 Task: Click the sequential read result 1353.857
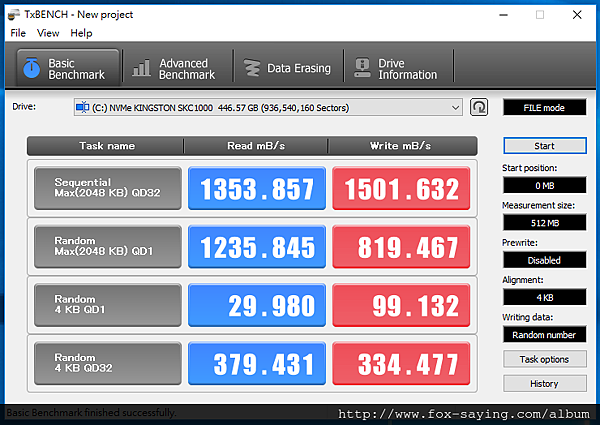tap(257, 188)
